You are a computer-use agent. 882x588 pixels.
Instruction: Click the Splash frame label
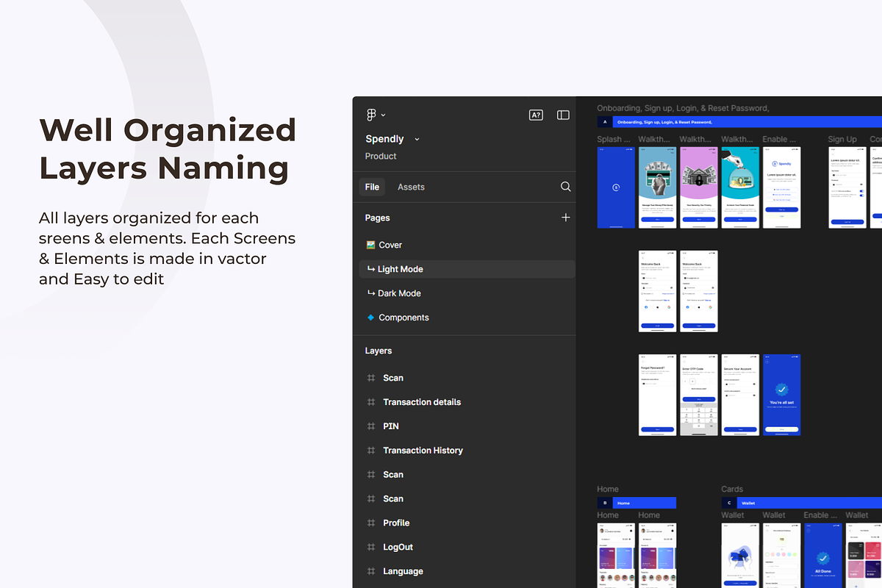(614, 139)
